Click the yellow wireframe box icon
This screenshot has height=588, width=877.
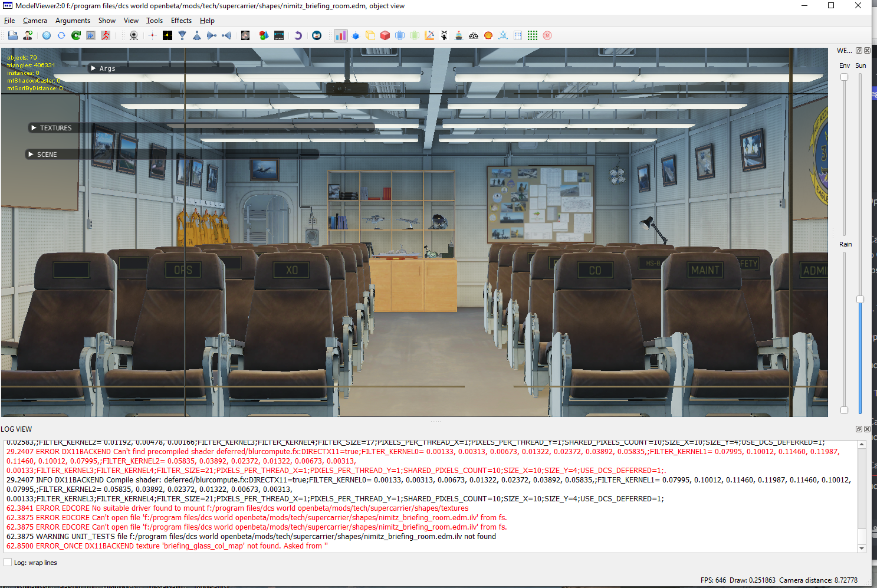click(x=370, y=35)
